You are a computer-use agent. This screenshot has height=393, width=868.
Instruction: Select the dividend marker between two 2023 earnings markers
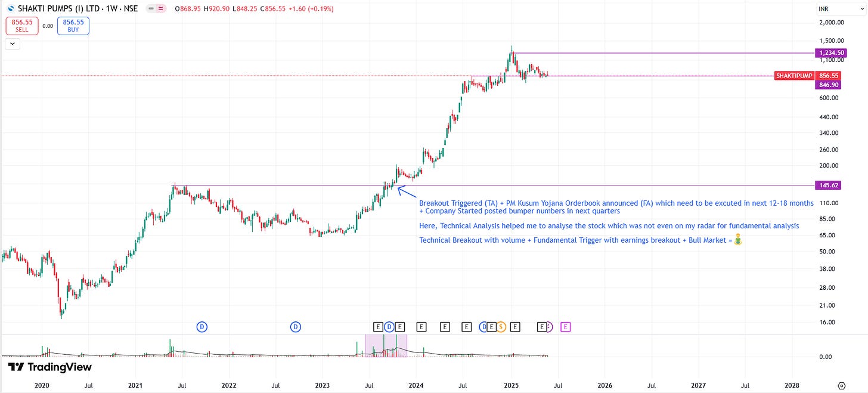point(389,326)
